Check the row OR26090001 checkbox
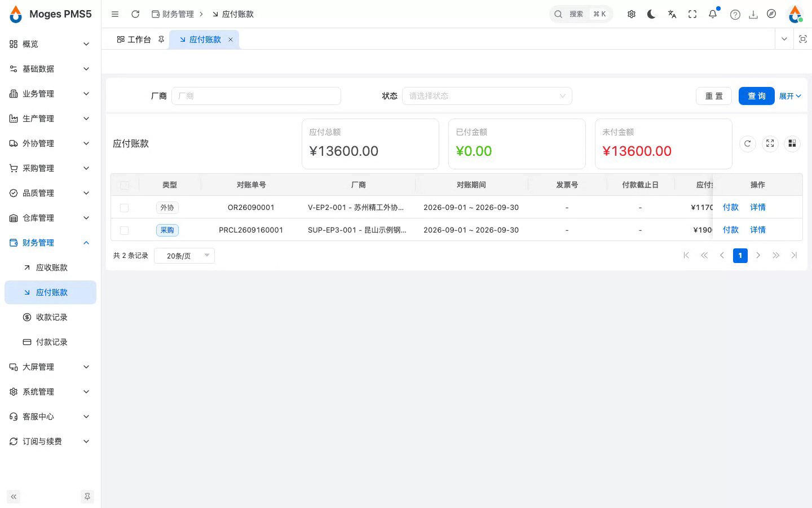The width and height of the screenshot is (812, 508). pyautogui.click(x=125, y=208)
